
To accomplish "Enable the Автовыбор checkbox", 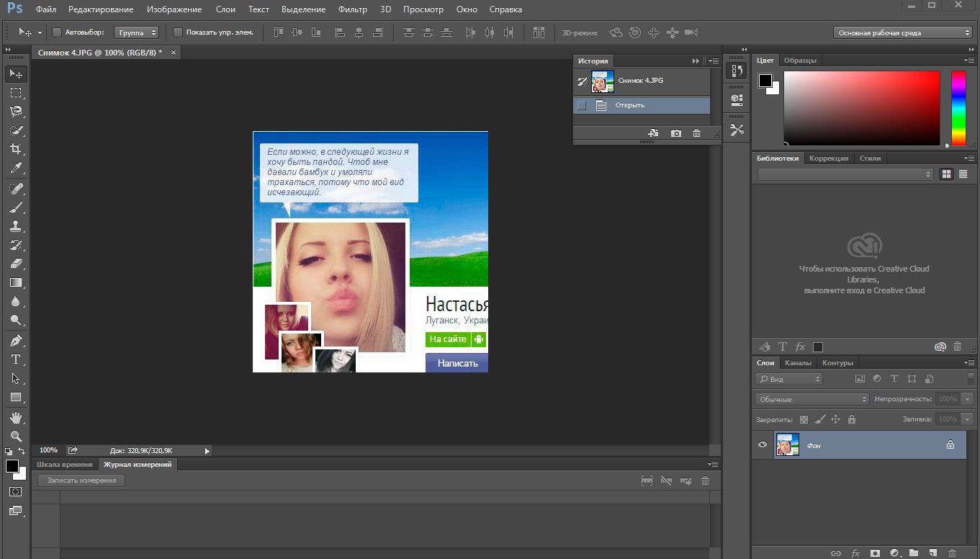I will pyautogui.click(x=57, y=32).
